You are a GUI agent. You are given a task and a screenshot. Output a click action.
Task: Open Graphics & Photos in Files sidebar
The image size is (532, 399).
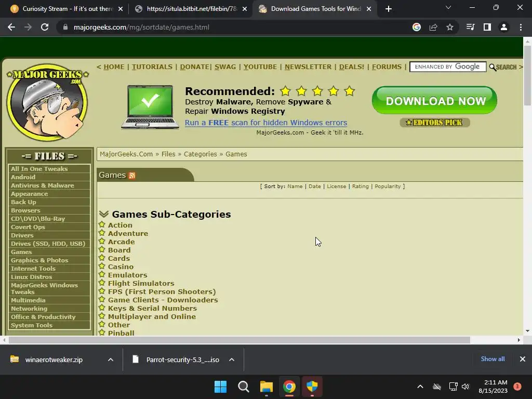[39, 260]
